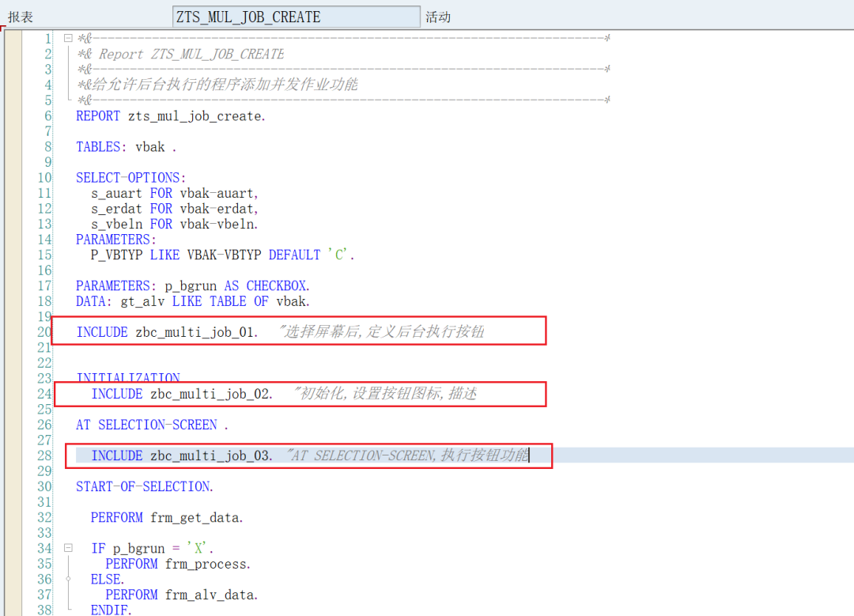Click the INCLUDE zbc_multi_job_02 statement

click(x=181, y=394)
